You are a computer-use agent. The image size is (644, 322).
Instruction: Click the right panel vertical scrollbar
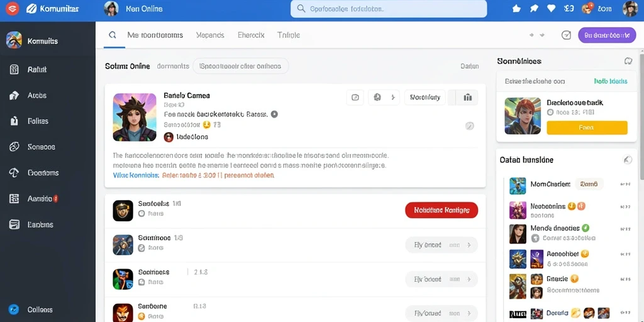click(641, 115)
